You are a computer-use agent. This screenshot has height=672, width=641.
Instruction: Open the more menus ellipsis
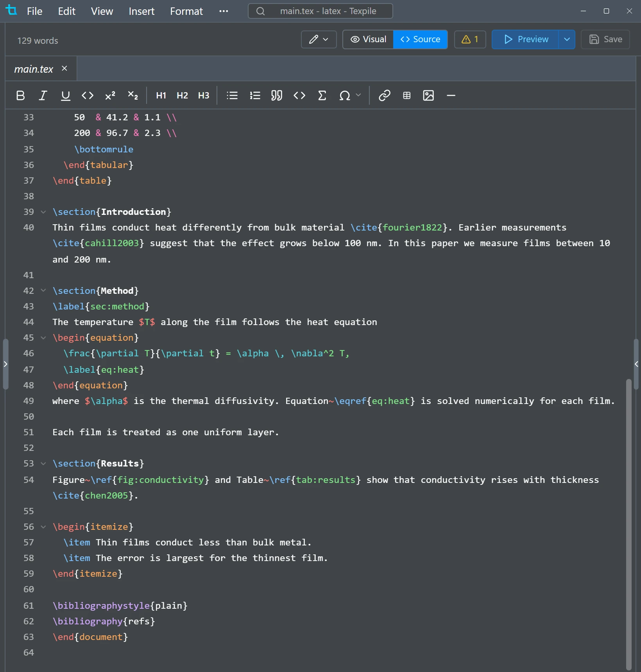tap(224, 11)
